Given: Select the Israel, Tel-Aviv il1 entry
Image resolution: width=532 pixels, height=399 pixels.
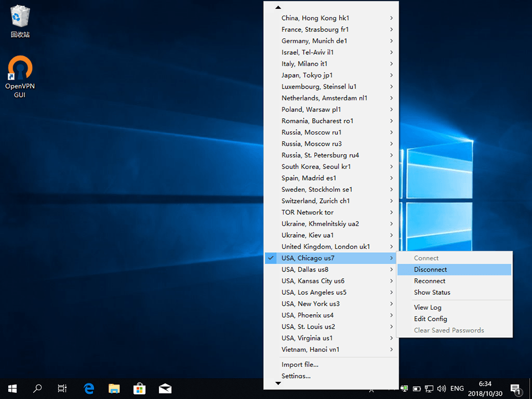Looking at the screenshot, I should [331, 52].
